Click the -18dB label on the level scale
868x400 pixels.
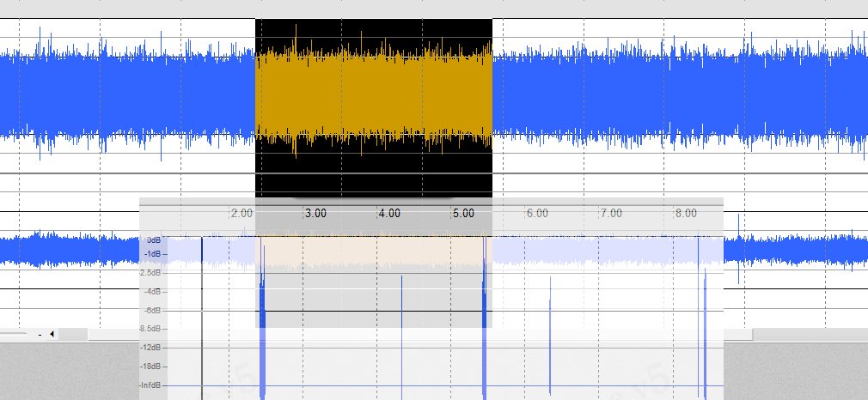coord(151,367)
